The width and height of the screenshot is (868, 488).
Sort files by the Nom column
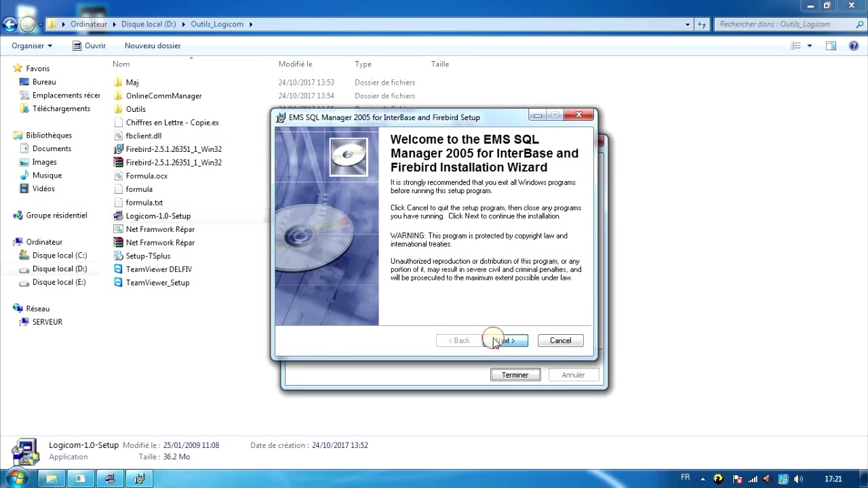click(x=121, y=64)
